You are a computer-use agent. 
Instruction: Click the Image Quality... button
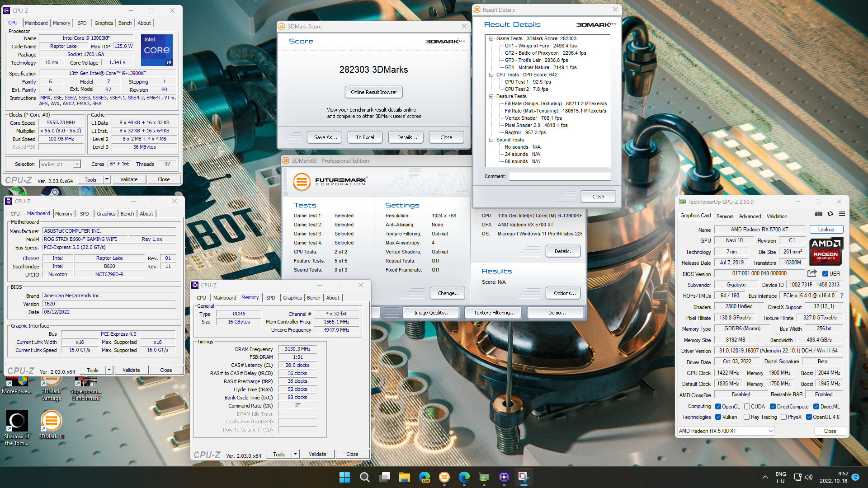432,313
